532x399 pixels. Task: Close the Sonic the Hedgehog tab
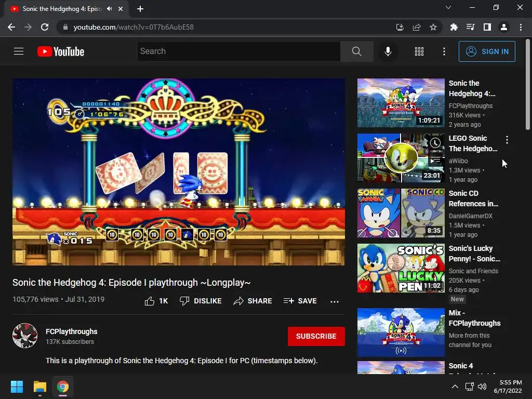click(x=121, y=9)
